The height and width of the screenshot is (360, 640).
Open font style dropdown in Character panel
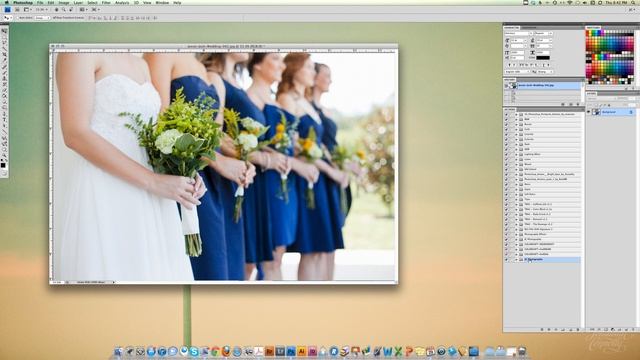(x=551, y=33)
